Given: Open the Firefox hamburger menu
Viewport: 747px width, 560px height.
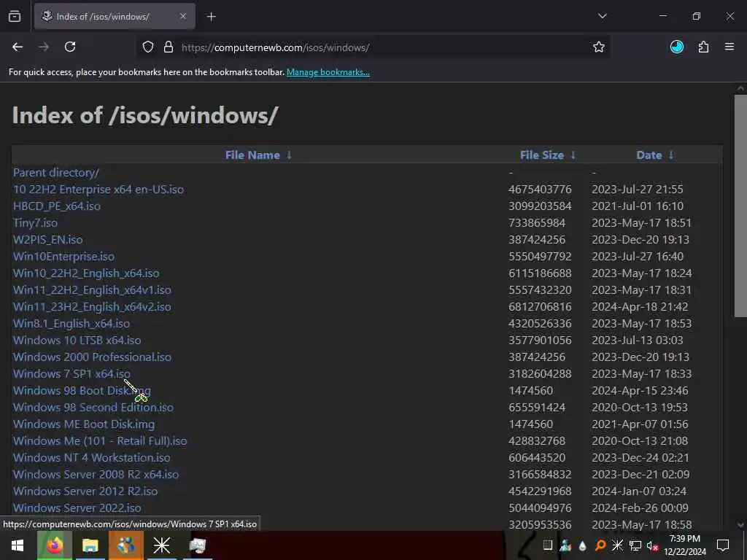Looking at the screenshot, I should tap(729, 47).
